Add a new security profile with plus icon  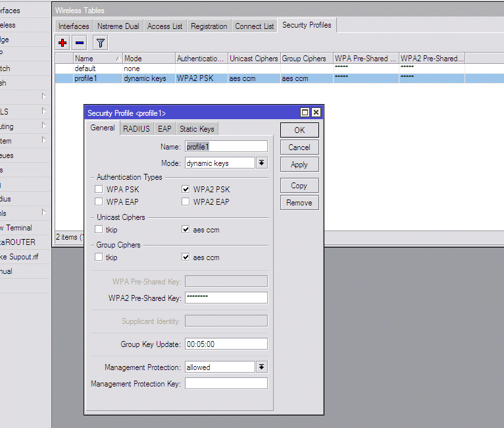click(x=63, y=42)
